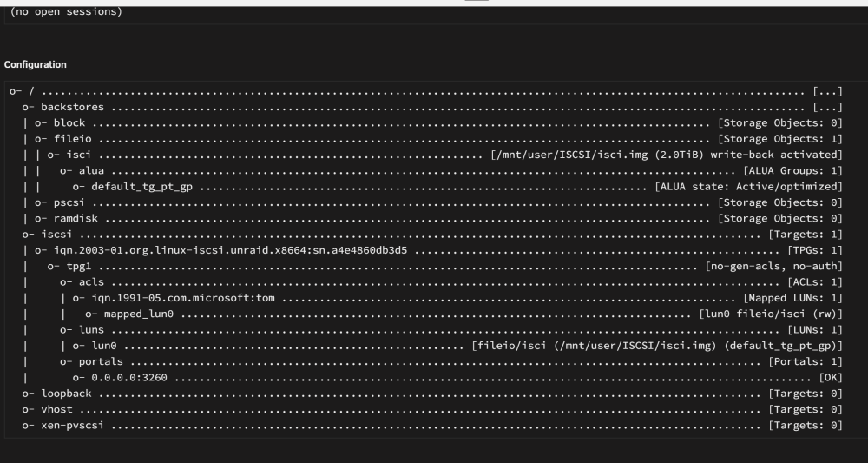Click the loopback targets entry
The height and width of the screenshot is (463, 868).
[x=67, y=394]
